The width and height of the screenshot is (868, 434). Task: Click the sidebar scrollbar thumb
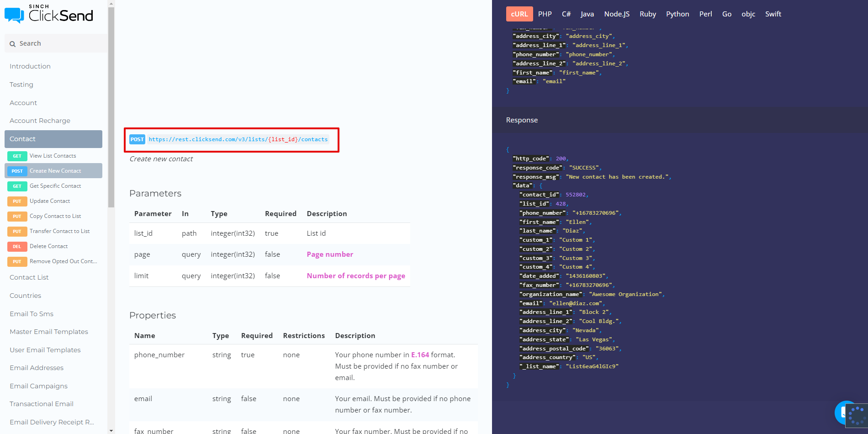(111, 107)
